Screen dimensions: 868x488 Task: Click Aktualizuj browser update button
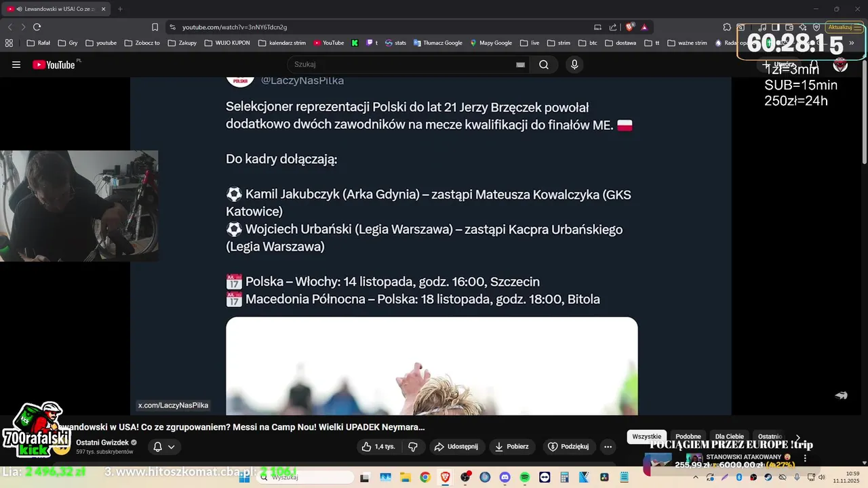coord(844,27)
